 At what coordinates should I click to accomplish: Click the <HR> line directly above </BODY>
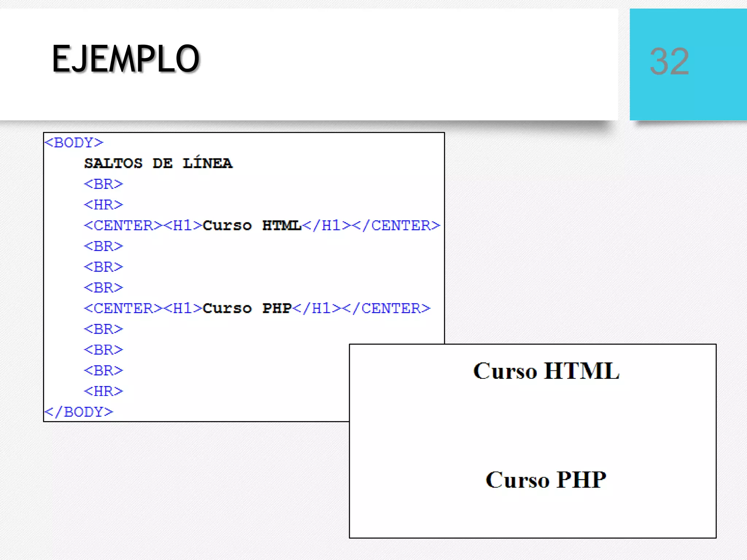coord(104,391)
